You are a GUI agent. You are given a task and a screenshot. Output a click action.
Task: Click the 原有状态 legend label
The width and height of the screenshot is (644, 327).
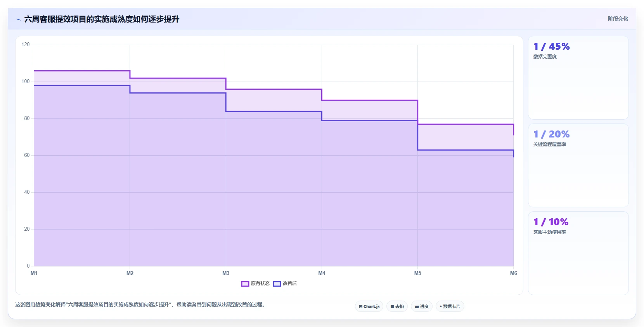260,284
